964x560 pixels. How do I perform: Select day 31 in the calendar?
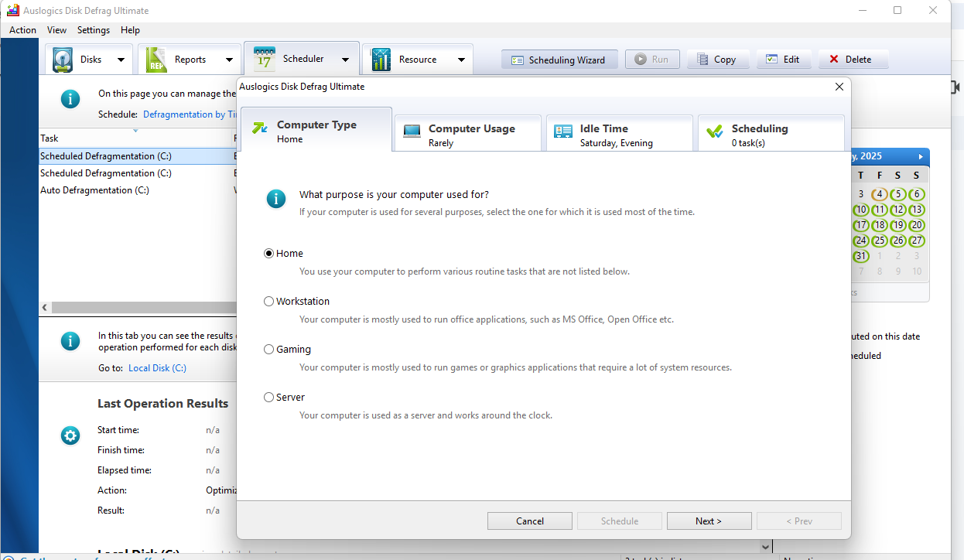860,256
